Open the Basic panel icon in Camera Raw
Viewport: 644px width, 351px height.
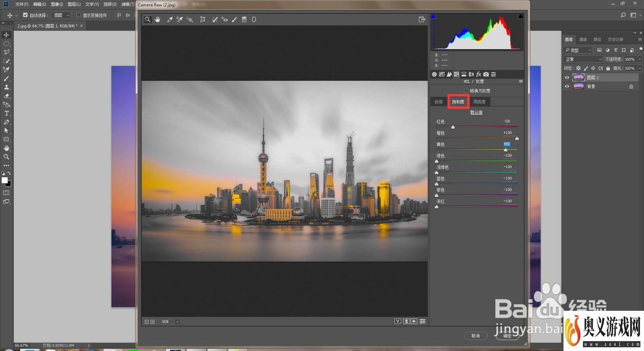click(x=434, y=74)
